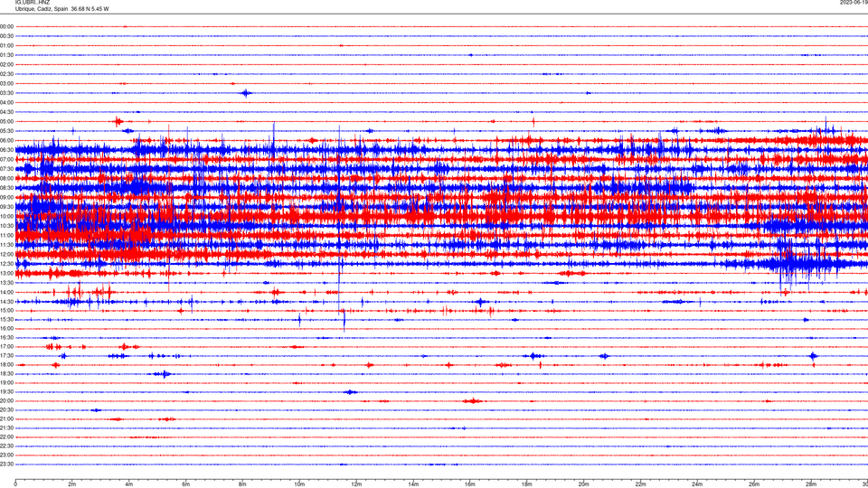The height and width of the screenshot is (488, 868).
Task: Click the 6m tick label on axis
Action: point(186,484)
